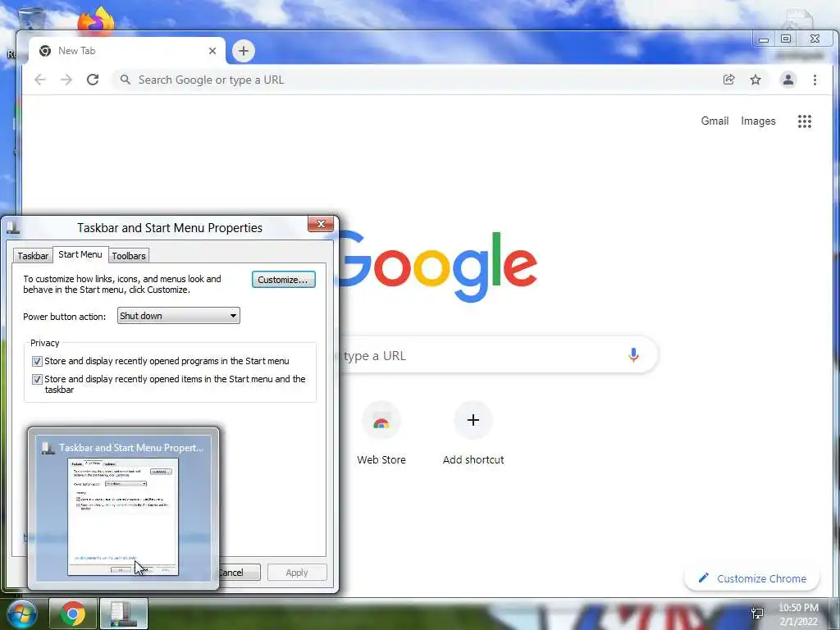Open the Web Store shortcut icon

(x=381, y=421)
